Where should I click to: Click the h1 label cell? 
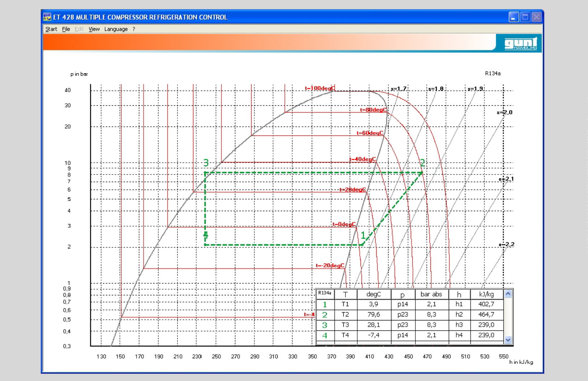[459, 304]
